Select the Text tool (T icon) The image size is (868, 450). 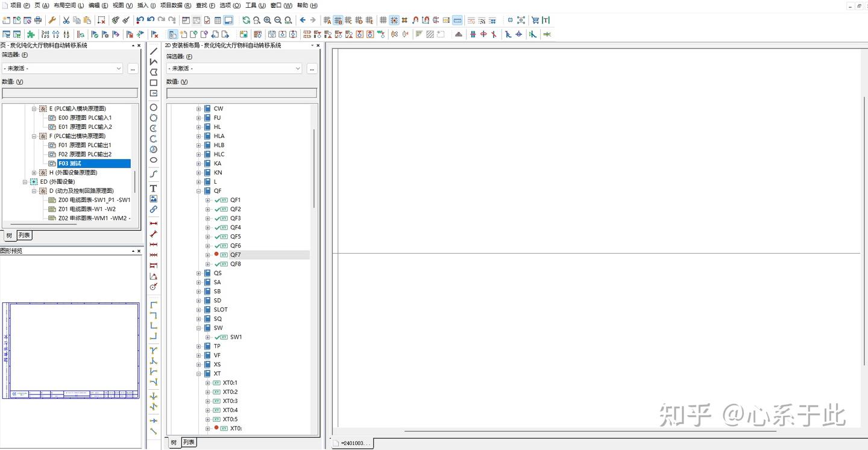[x=154, y=189]
